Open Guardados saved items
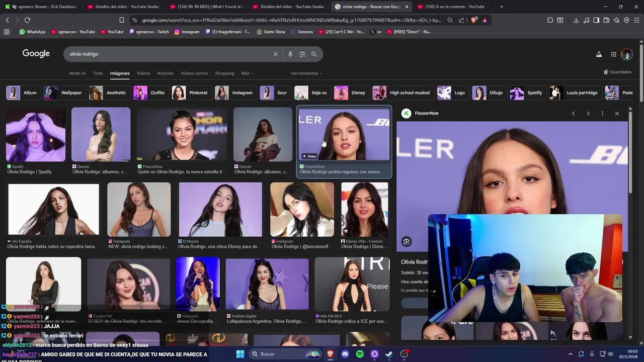 pyautogui.click(x=617, y=72)
